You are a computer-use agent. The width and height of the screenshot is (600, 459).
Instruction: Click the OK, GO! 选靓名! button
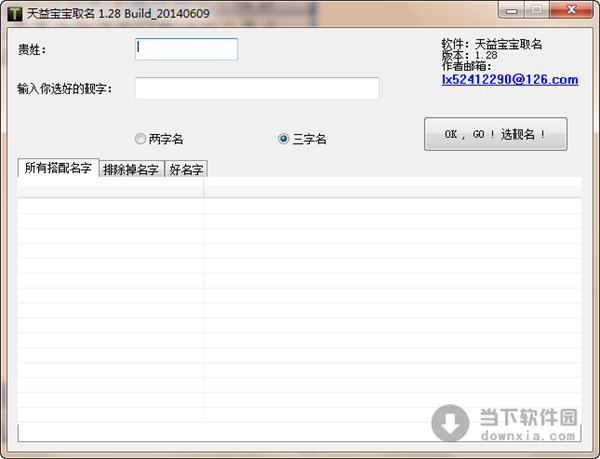(x=496, y=134)
